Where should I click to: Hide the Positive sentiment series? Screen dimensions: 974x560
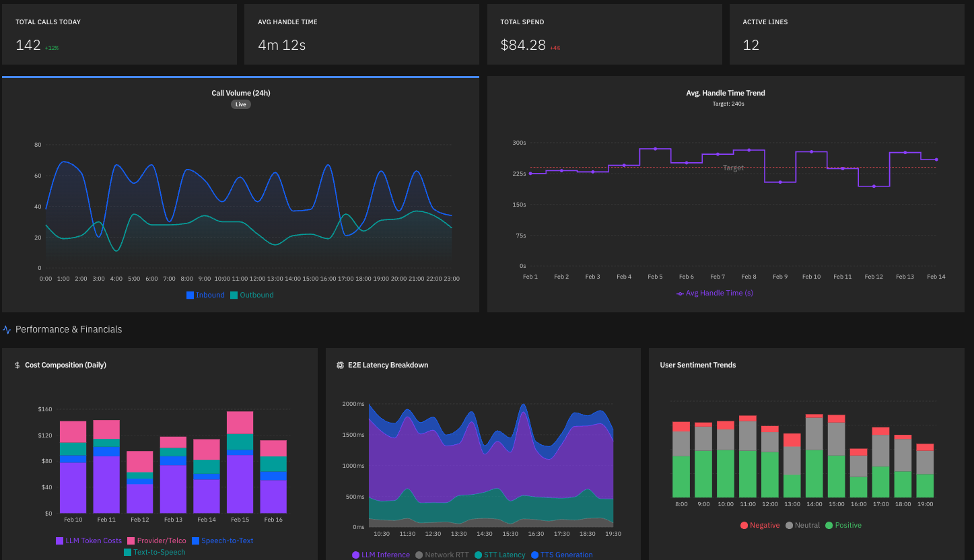click(843, 525)
